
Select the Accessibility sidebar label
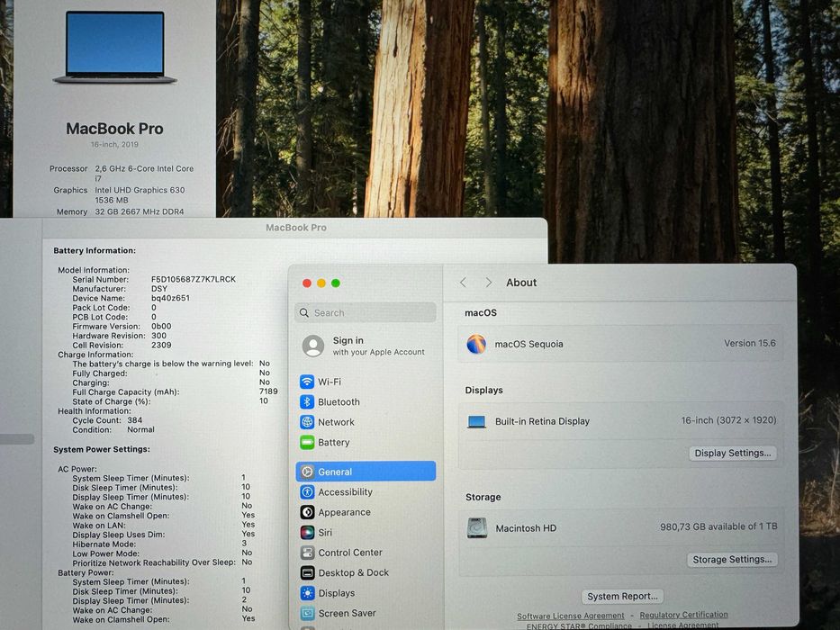345,491
